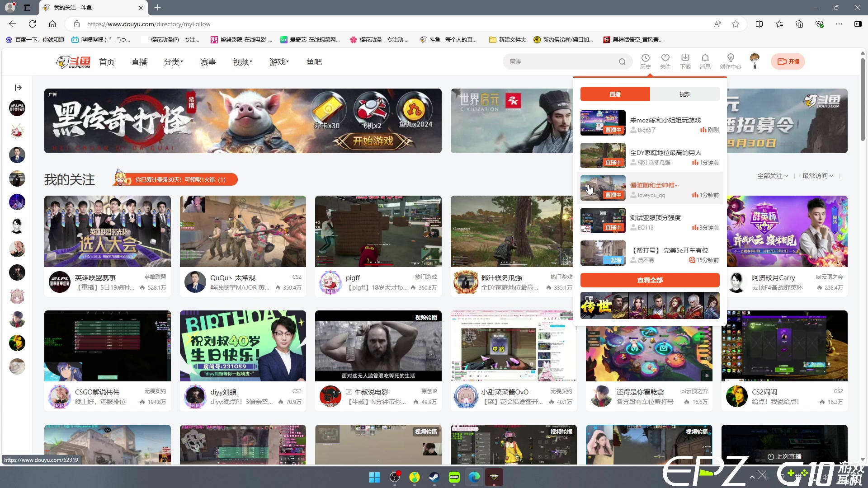Open 鱼吧 navigation item
Viewport: 868px width, 488px height.
pos(314,62)
